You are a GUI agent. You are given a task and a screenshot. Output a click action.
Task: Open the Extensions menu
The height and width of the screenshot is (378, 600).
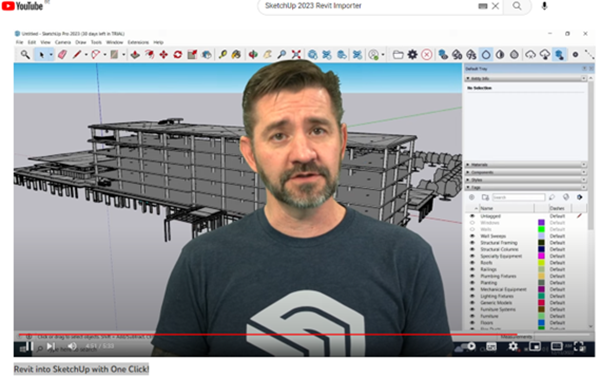[138, 42]
